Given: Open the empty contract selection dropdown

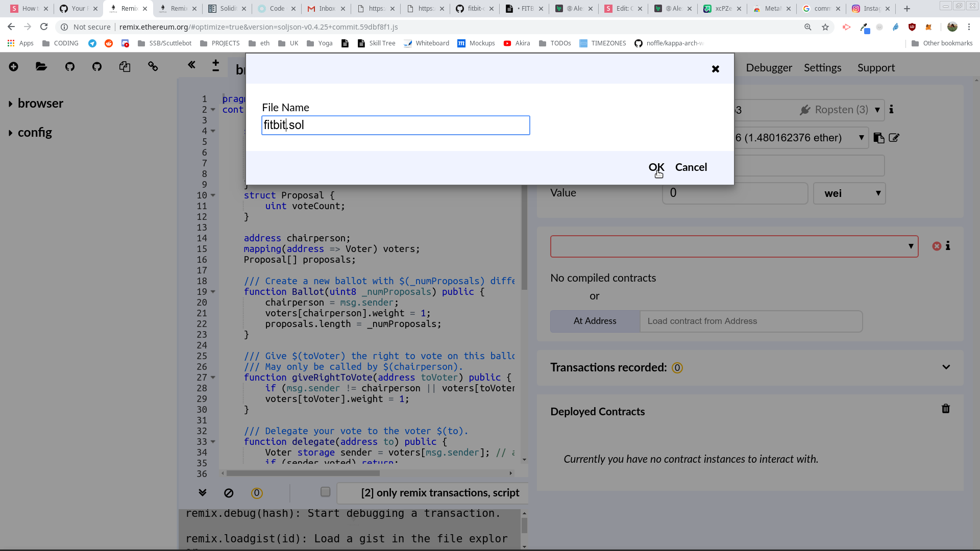Looking at the screenshot, I should click(x=734, y=246).
